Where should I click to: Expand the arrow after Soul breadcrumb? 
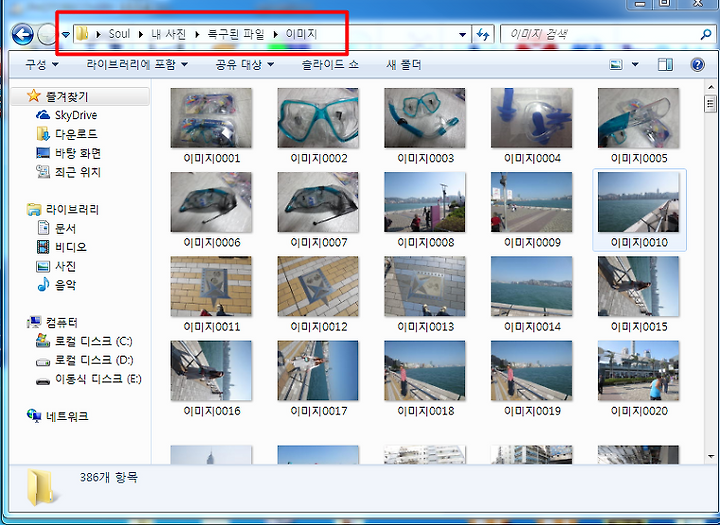141,34
